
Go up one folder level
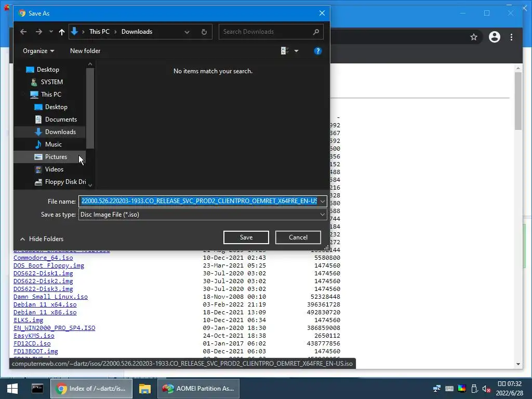(61, 32)
